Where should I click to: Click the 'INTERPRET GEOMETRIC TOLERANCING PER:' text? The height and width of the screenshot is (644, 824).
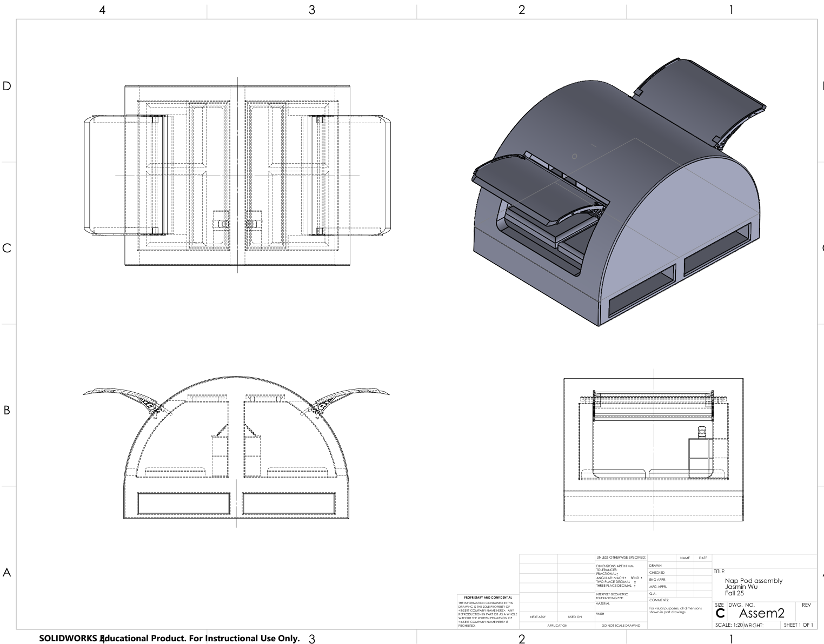coord(612,596)
